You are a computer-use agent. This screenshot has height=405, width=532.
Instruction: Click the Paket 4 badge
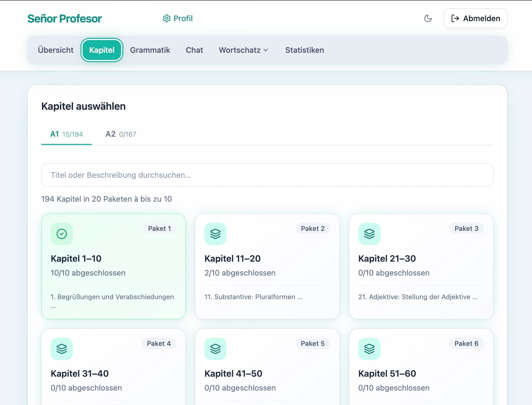(x=159, y=343)
